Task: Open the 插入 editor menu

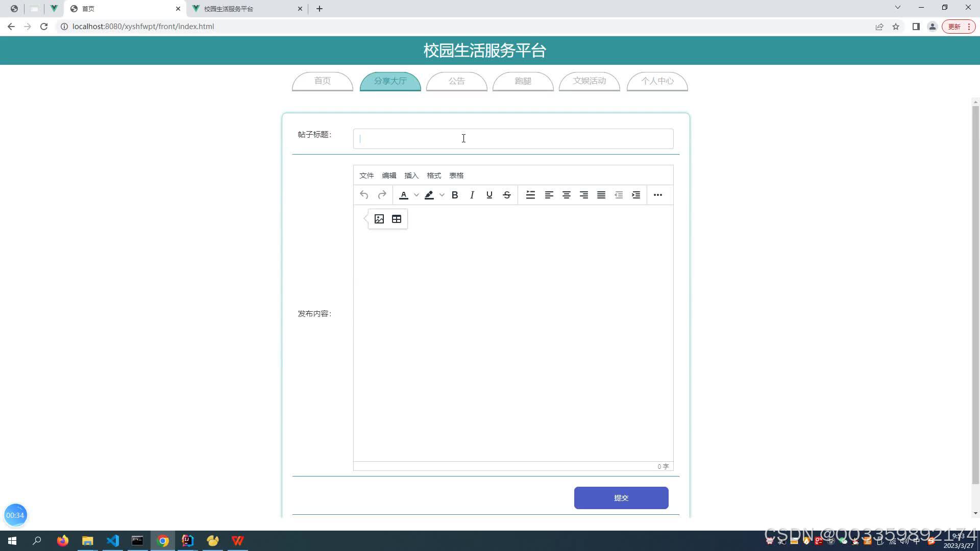Action: [411, 176]
